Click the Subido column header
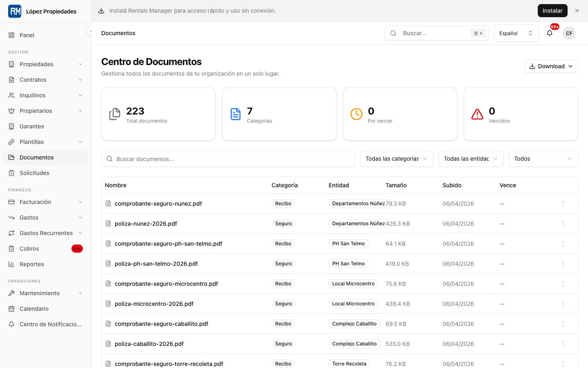 click(x=452, y=185)
